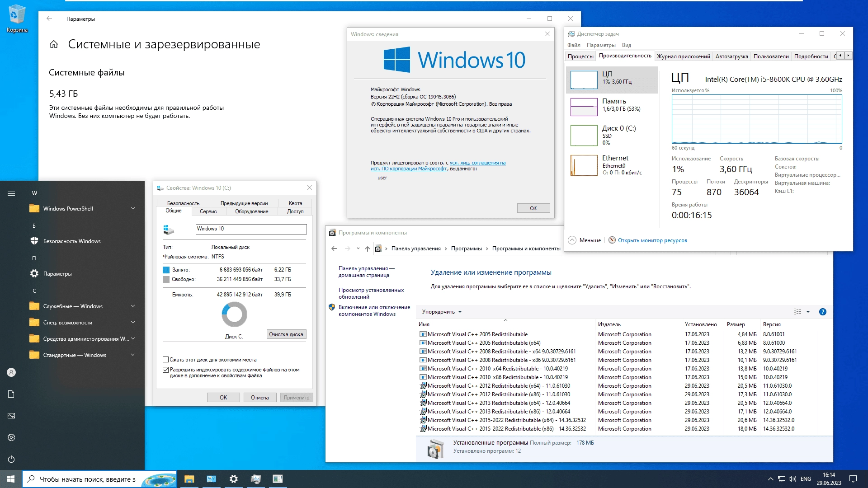Open the Recycle Bin desktop icon

point(17,18)
